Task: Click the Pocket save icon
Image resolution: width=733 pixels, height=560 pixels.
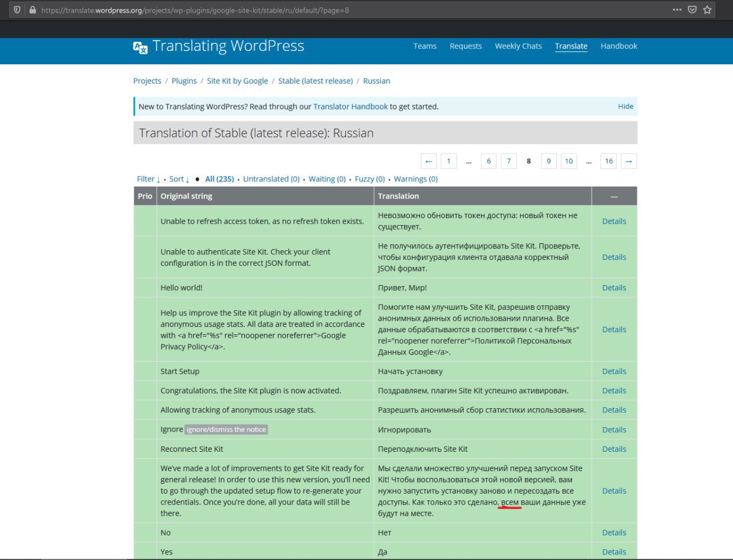Action: tap(692, 10)
